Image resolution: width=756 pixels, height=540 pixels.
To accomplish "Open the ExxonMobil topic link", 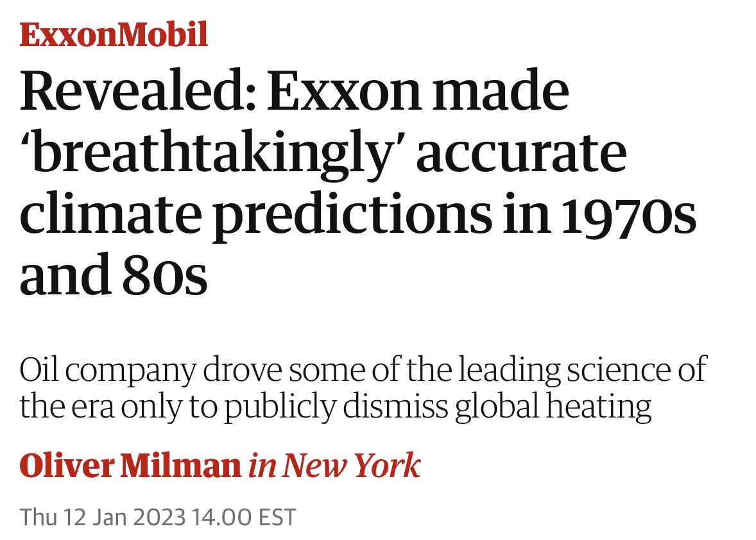I will (114, 35).
